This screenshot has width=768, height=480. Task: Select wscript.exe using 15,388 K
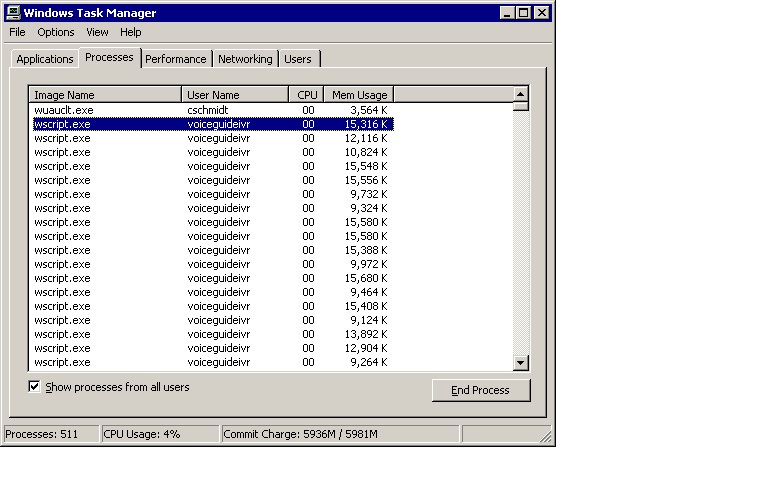[x=213, y=250]
